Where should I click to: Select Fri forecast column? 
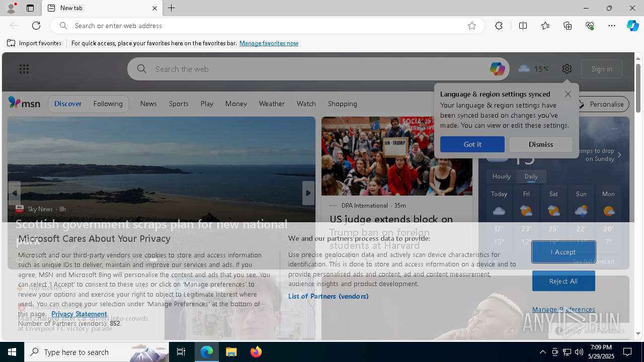[526, 216]
